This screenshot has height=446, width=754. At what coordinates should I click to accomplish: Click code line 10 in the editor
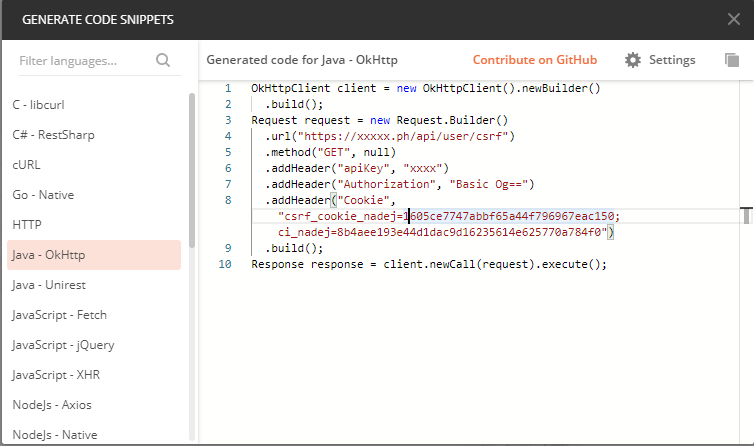point(429,265)
